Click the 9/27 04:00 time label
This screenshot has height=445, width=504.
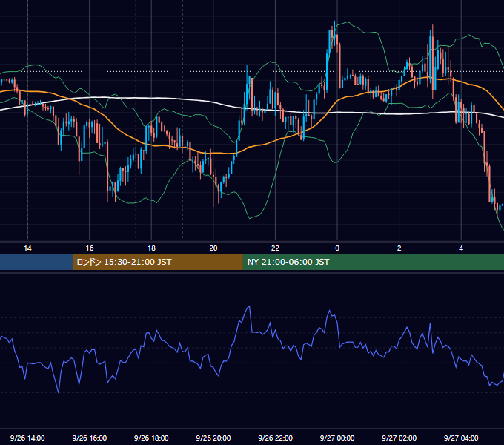click(x=461, y=438)
